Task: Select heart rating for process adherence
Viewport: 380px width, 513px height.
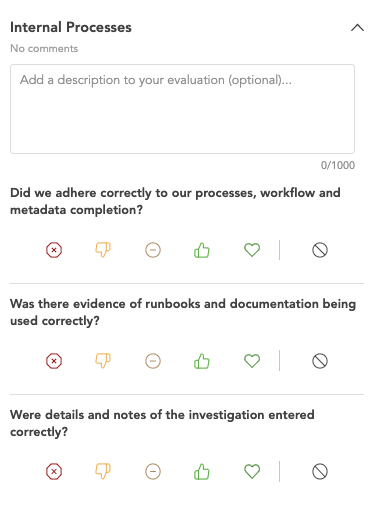Action: 252,250
